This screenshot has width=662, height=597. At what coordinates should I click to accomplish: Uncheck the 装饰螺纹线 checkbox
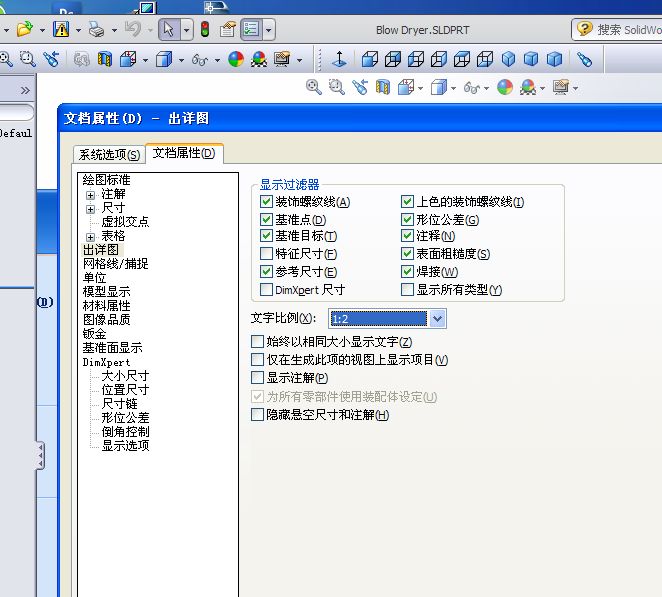(x=266, y=202)
